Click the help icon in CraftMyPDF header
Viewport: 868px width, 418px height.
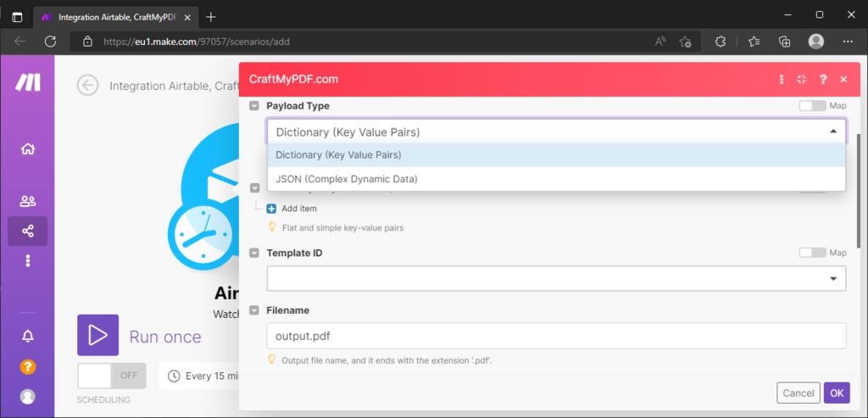point(823,79)
